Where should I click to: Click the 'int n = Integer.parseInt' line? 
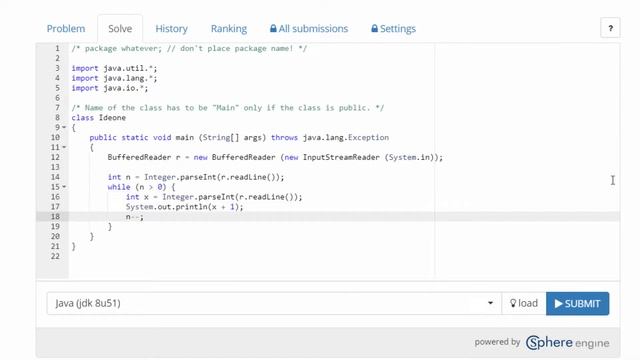point(196,177)
